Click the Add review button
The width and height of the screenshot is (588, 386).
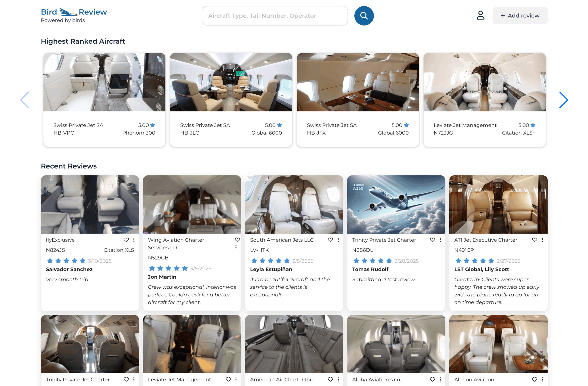[x=520, y=16]
